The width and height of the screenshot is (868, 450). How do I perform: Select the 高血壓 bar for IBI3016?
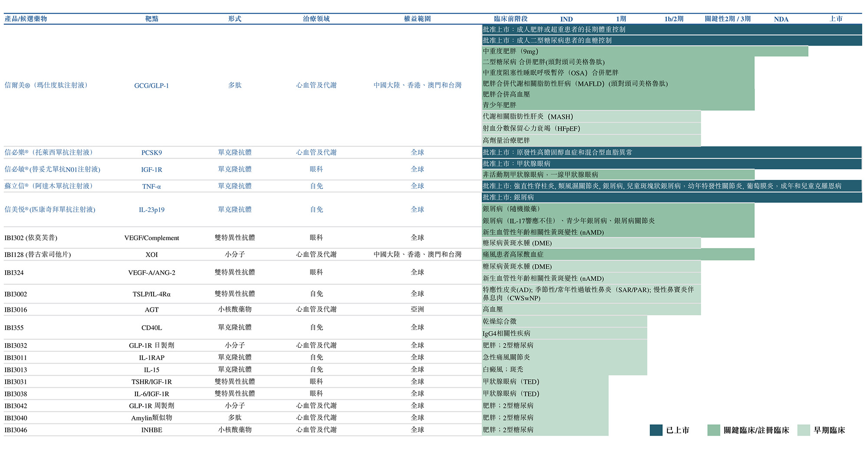(x=591, y=309)
